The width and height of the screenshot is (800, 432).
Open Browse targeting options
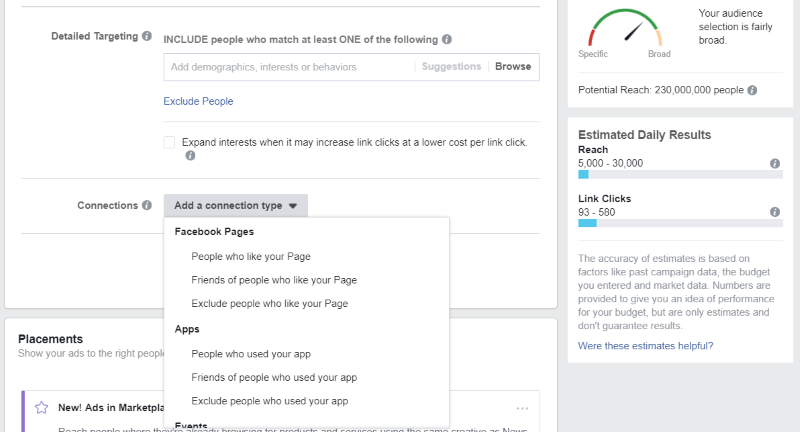coord(513,66)
